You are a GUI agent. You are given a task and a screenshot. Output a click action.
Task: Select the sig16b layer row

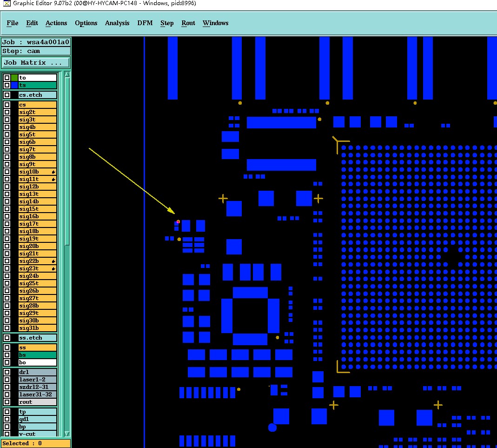[x=37, y=216]
